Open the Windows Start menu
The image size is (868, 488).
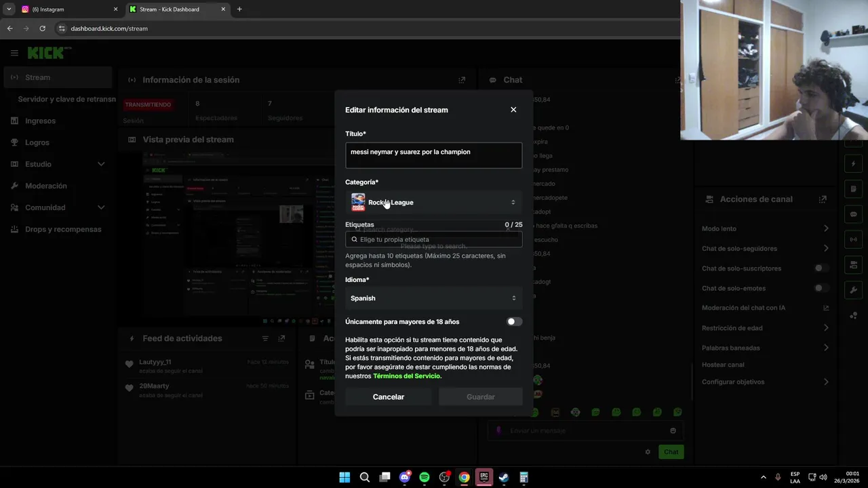click(344, 477)
